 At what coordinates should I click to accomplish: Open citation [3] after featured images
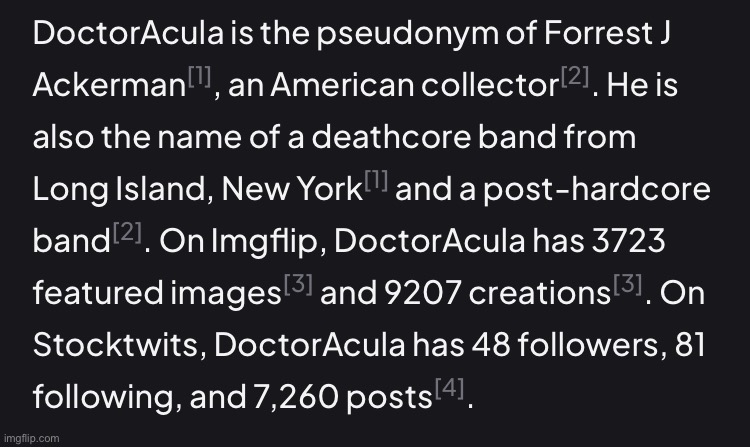coord(298,287)
